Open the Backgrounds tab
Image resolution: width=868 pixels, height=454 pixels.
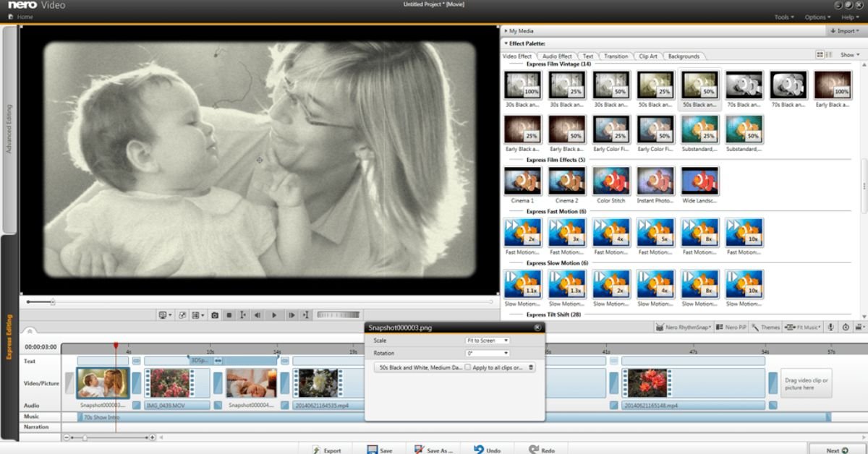click(684, 56)
